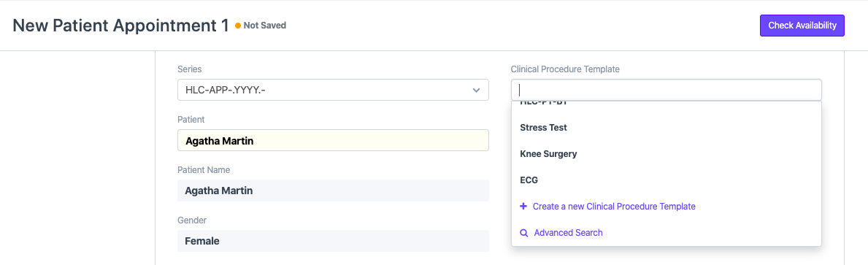Click the Gender field showing Female

coord(333,241)
